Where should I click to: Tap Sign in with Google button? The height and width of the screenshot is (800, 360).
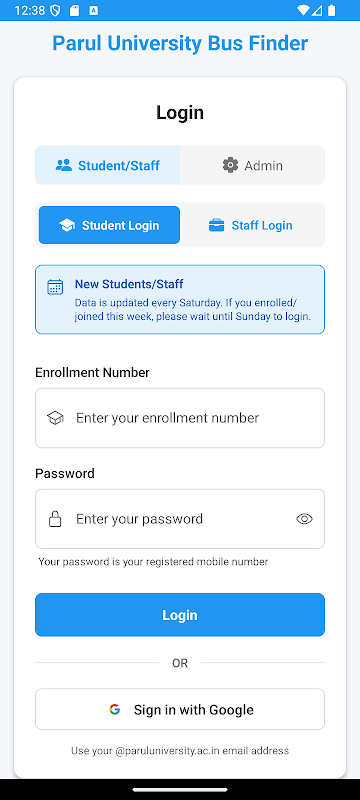pyautogui.click(x=180, y=709)
